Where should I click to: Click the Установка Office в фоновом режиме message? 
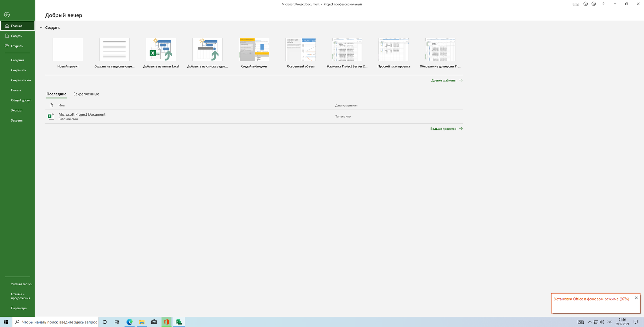[x=592, y=299]
